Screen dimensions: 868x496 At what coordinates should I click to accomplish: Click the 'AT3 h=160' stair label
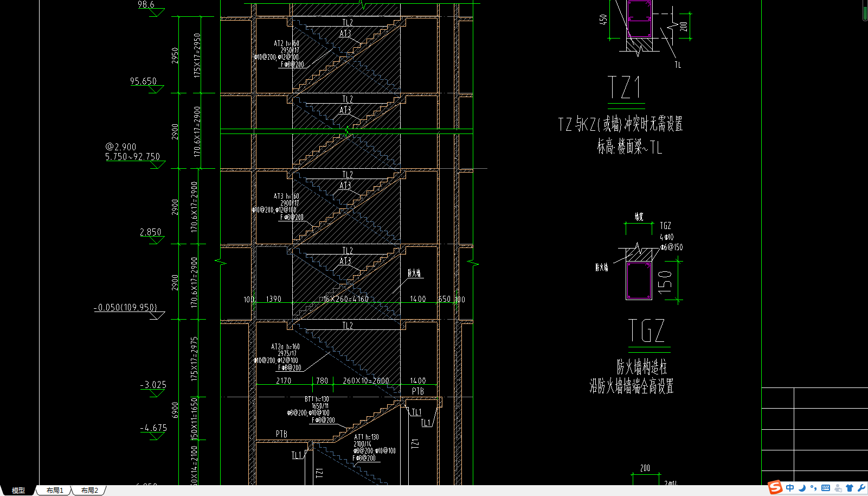(286, 196)
